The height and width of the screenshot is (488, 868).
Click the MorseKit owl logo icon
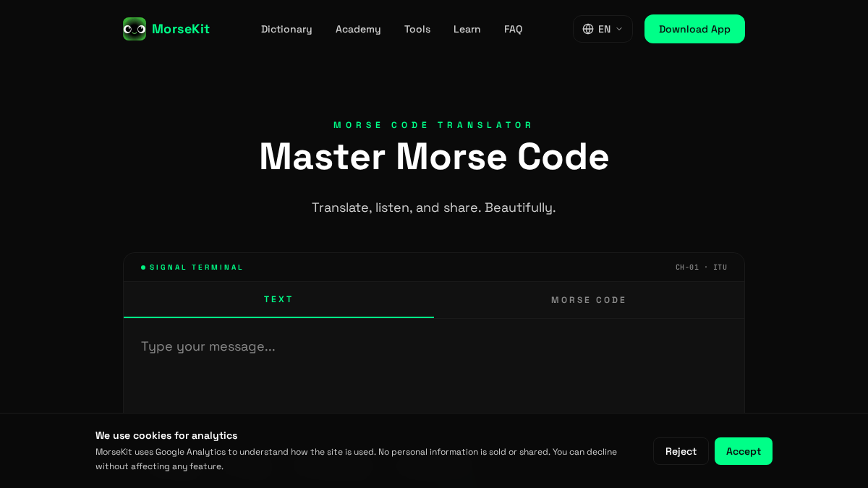(x=135, y=29)
